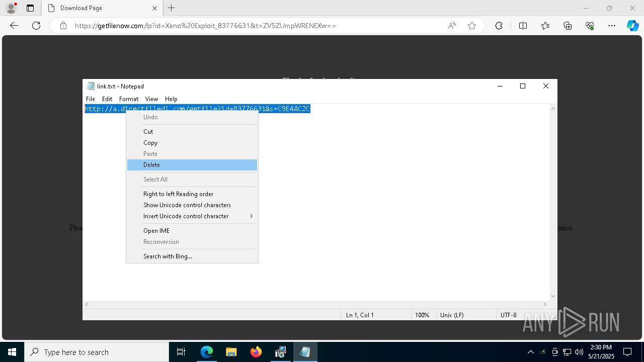Image resolution: width=644 pixels, height=362 pixels.
Task: Click 100% zoom status text
Action: (422, 315)
